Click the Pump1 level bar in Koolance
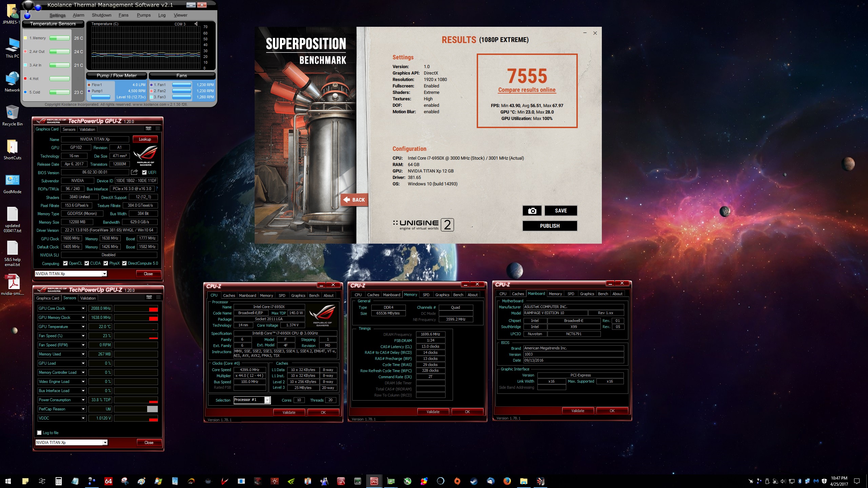 101,97
